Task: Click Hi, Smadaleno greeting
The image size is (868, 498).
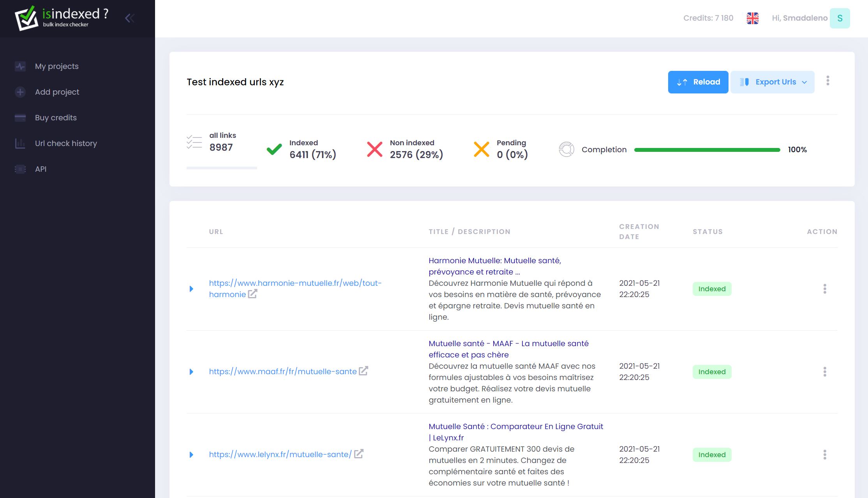Action: click(x=799, y=18)
